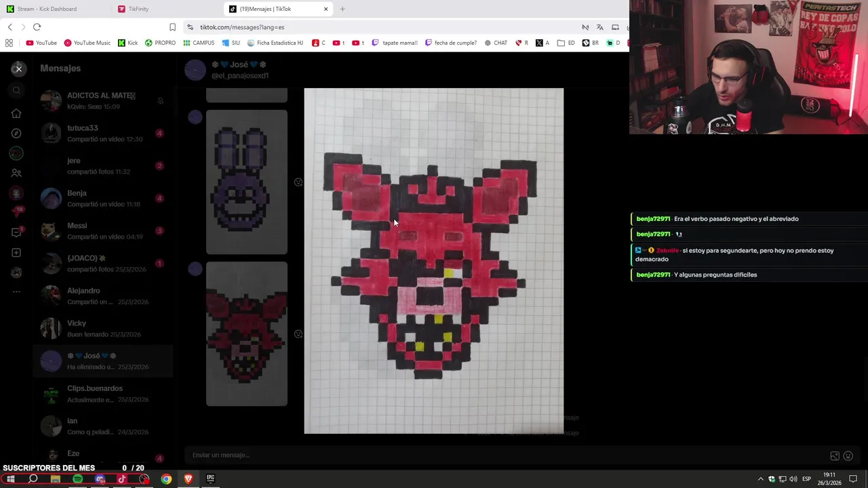The width and height of the screenshot is (868, 488).
Task: Open the ADICTOS AL MATE conversation
Action: point(103,101)
